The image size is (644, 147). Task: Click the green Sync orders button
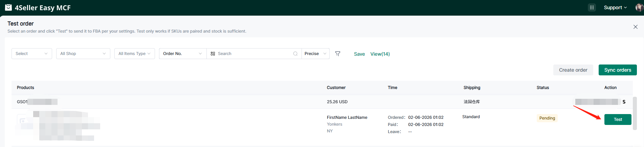point(617,70)
